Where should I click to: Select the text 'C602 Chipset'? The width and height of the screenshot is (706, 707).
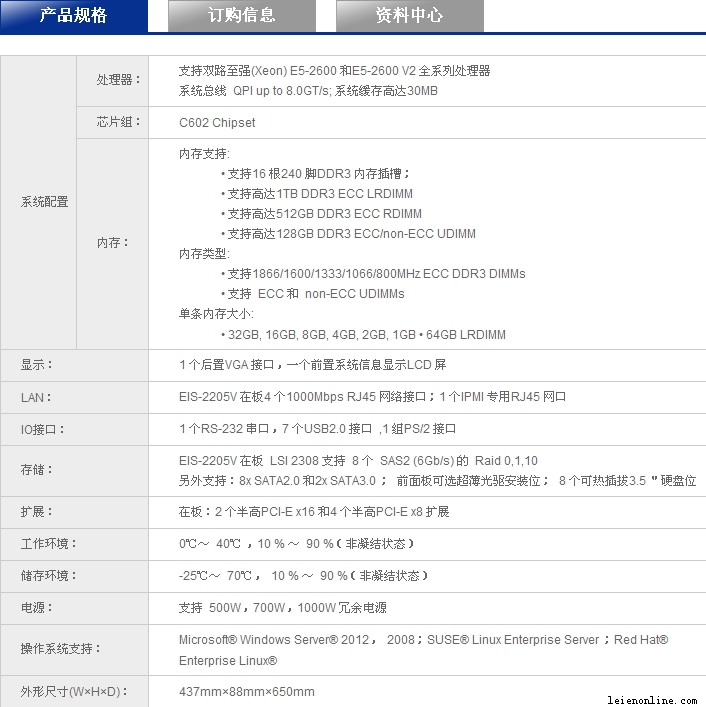point(217,123)
